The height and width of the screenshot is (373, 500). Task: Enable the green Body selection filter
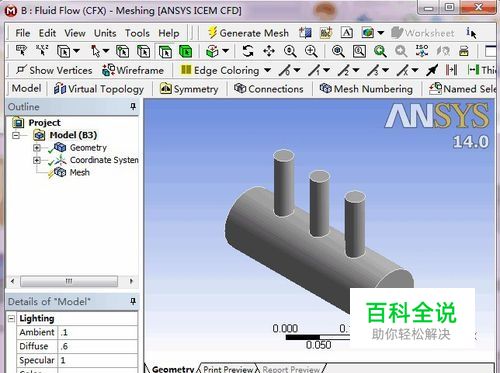pos(186,52)
